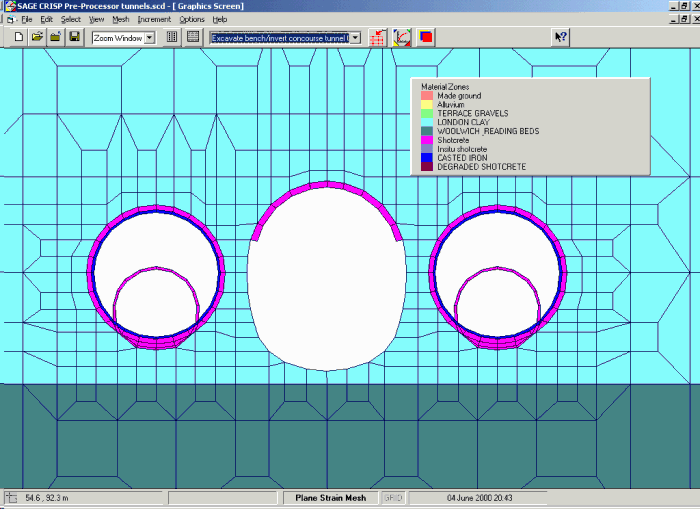Click the Shotcrete magenta swatch
700x509 pixels.
click(427, 140)
